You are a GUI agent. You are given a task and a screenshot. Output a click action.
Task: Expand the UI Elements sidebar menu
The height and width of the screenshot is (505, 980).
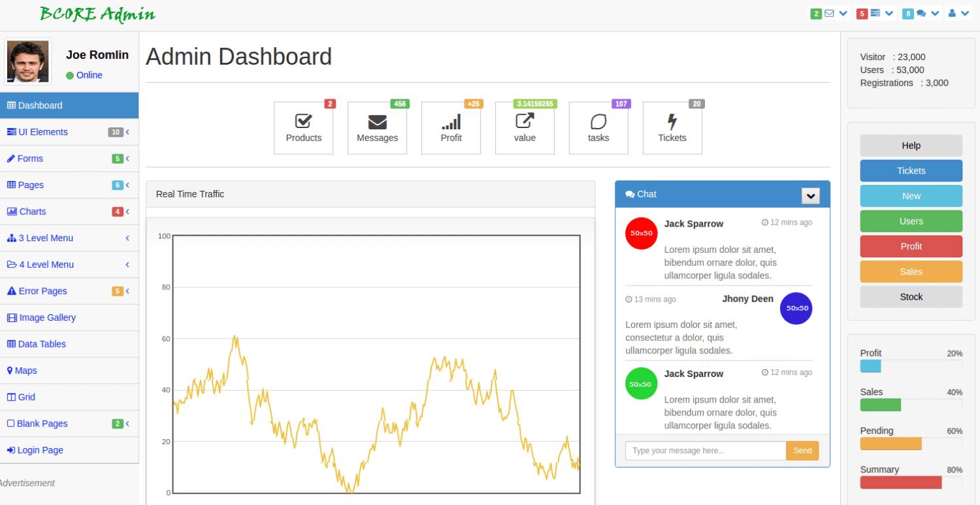[69, 132]
